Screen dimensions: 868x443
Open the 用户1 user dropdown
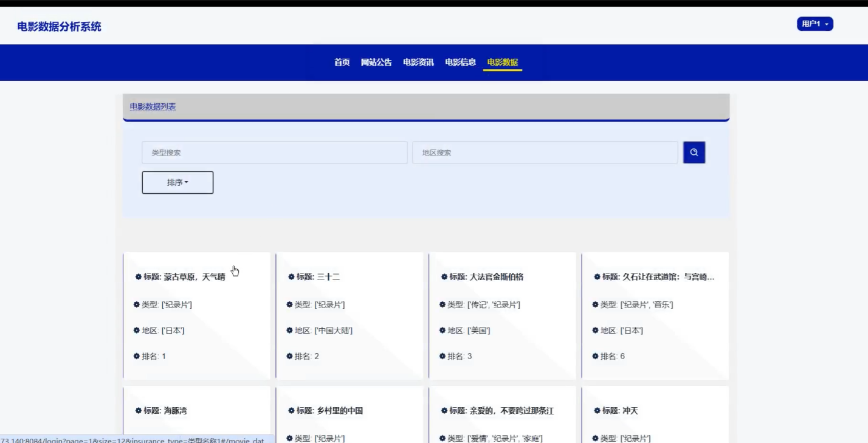point(815,24)
